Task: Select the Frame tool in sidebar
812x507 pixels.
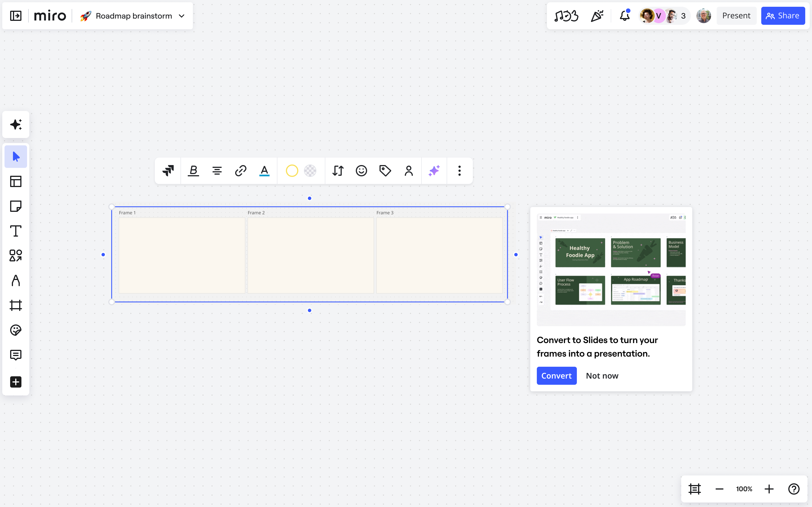Action: (16, 306)
